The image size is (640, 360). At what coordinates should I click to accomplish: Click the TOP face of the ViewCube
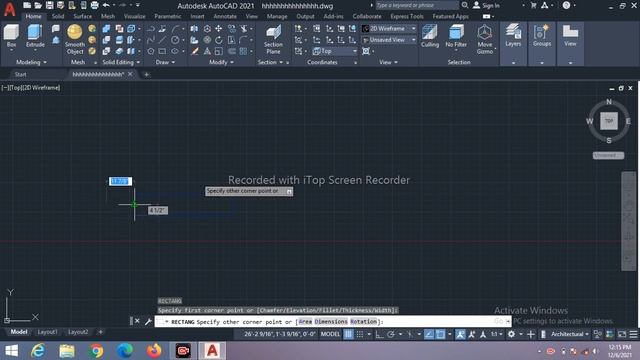(x=609, y=121)
